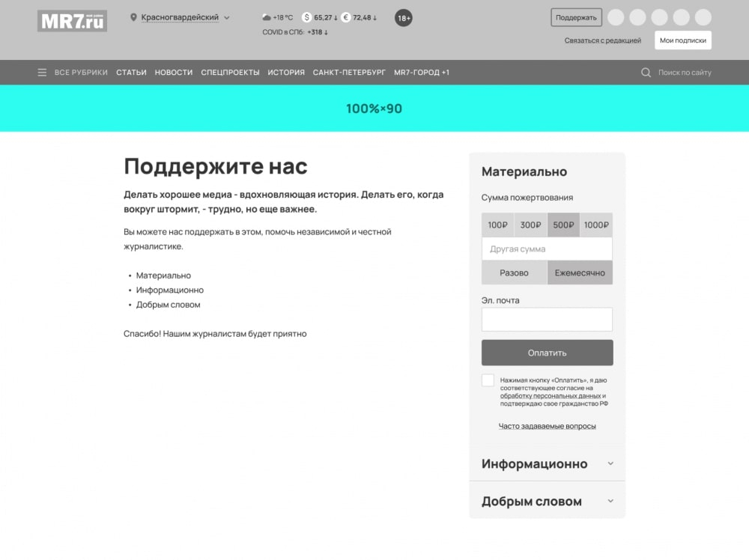The image size is (749, 560).
Task: Open Мои подписки button
Action: 682,40
